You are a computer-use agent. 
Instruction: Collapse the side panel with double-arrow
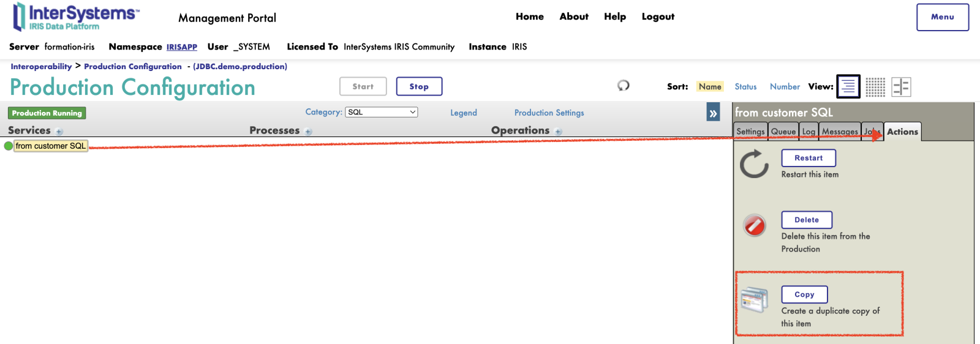(713, 113)
